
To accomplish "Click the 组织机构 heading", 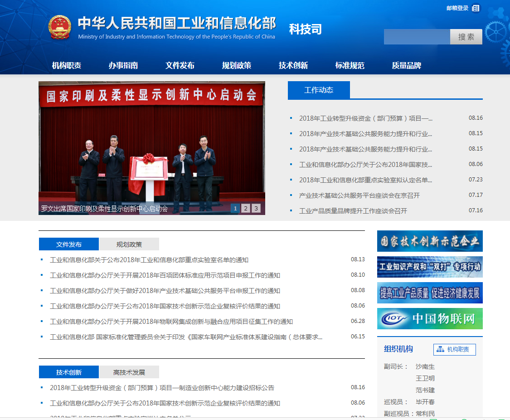I will tap(398, 349).
